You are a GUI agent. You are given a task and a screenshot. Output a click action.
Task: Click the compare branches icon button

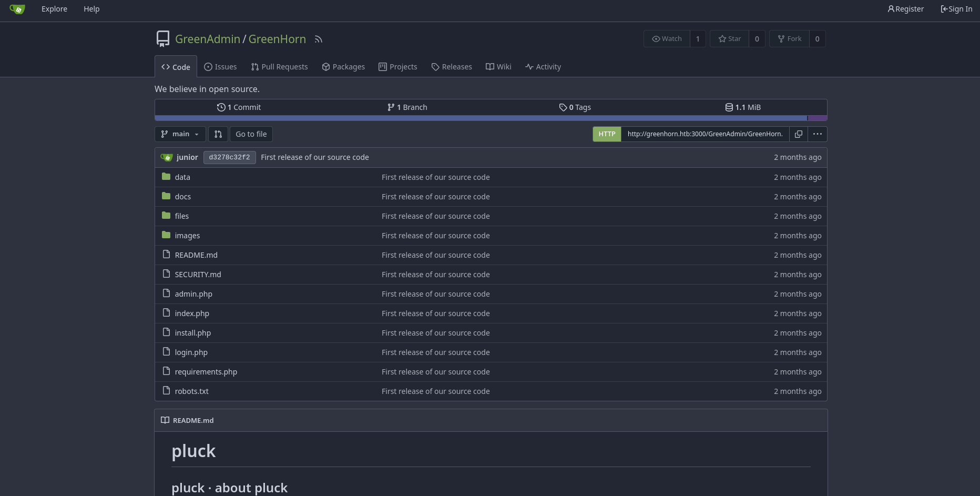(x=218, y=134)
